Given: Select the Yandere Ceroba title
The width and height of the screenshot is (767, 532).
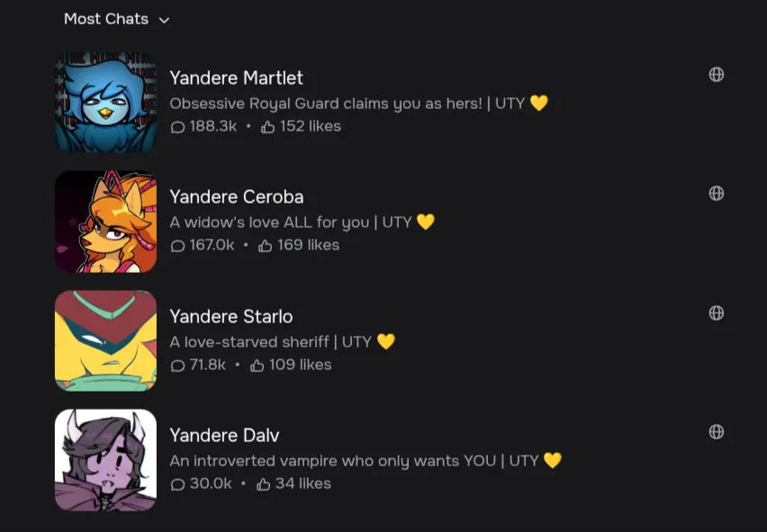Looking at the screenshot, I should click(237, 196).
